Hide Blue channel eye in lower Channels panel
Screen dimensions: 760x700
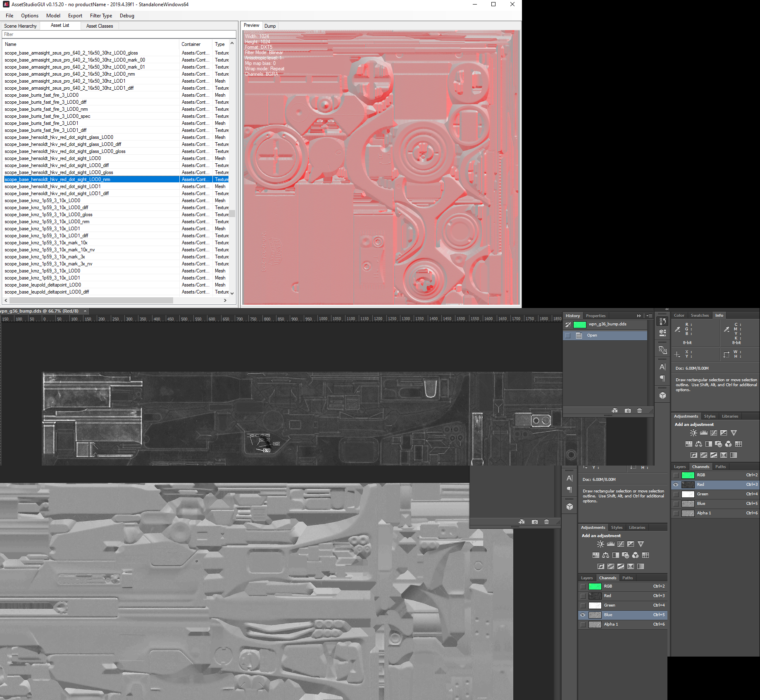(x=583, y=615)
